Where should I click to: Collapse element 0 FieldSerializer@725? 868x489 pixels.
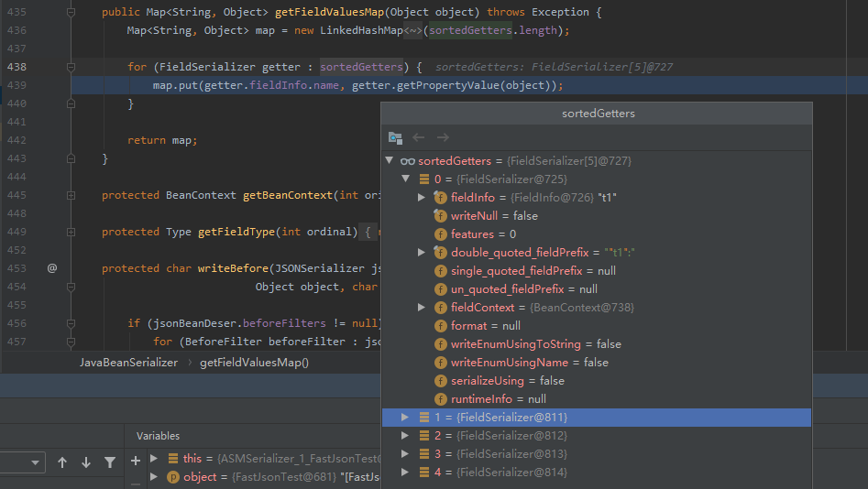[406, 179]
